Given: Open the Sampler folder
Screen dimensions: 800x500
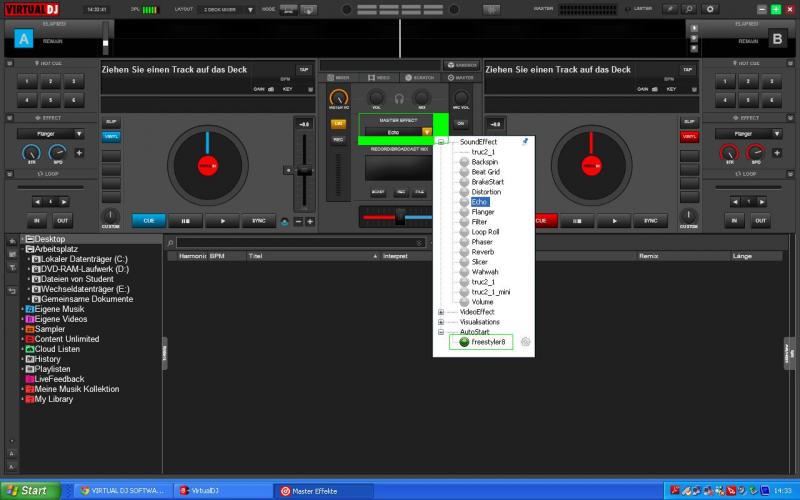Looking at the screenshot, I should click(x=45, y=329).
